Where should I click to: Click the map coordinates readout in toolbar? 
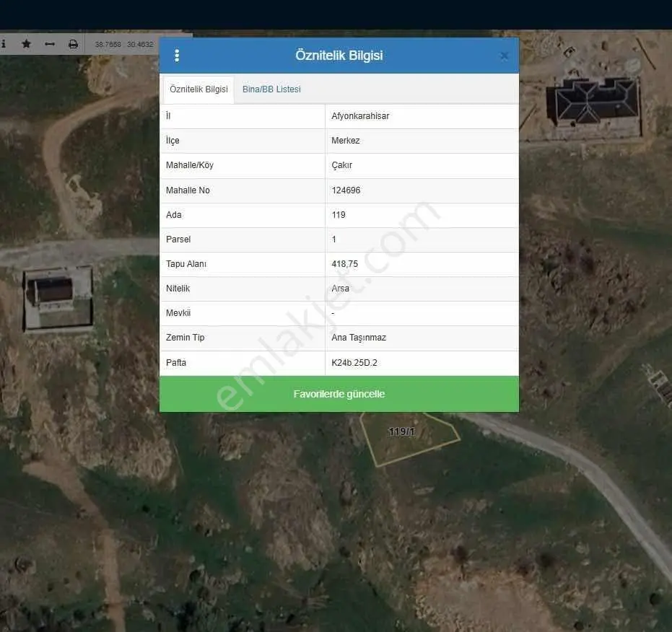[x=124, y=44]
